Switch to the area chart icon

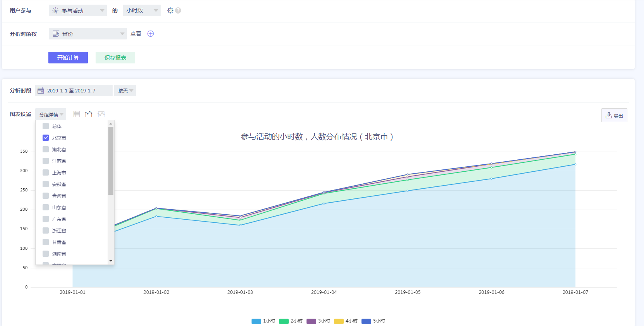point(101,114)
